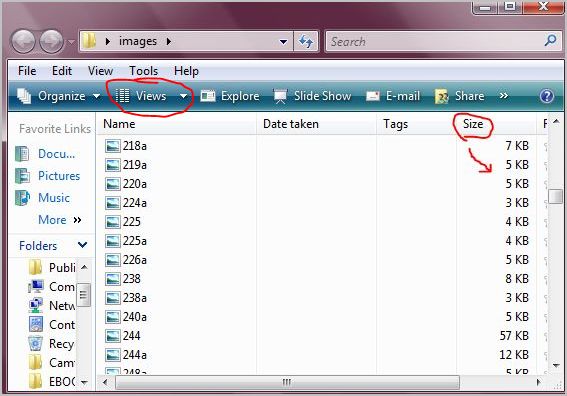The height and width of the screenshot is (396, 567).
Task: Select image file 238a icon
Action: [x=113, y=298]
